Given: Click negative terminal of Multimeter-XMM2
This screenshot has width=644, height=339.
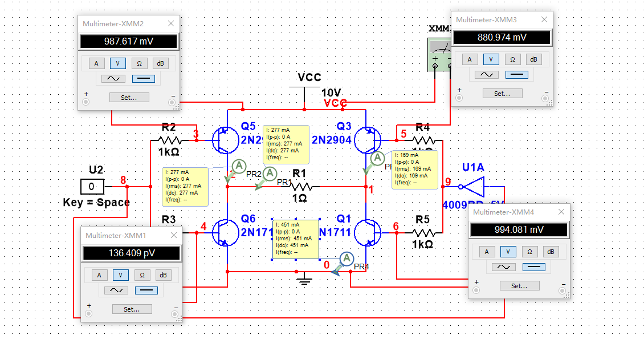Looking at the screenshot, I should (x=172, y=102).
